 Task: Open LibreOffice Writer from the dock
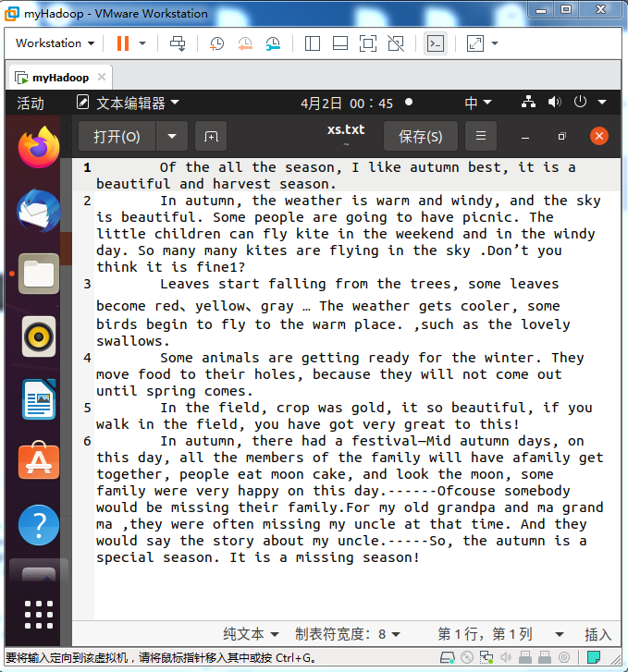[39, 399]
